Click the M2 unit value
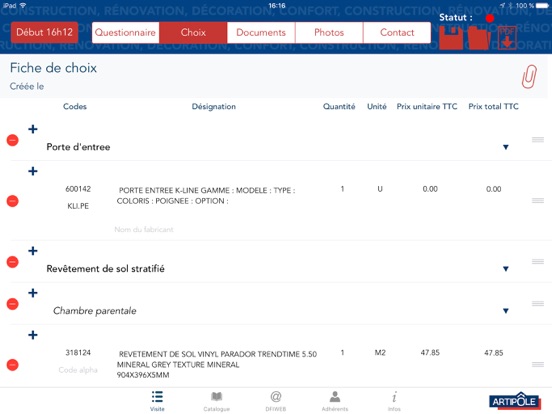Image resolution: width=552 pixels, height=414 pixels. point(380,352)
